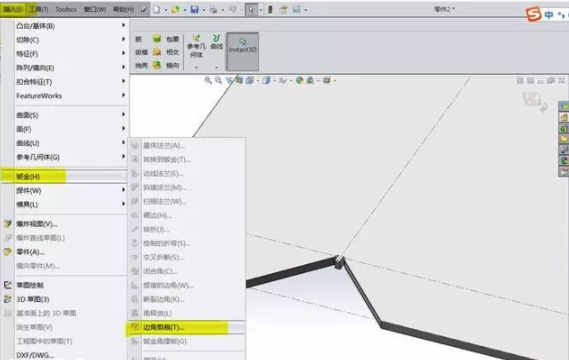
Task: Click the View Orientation icon in view toolbar
Action: pyautogui.click(x=249, y=80)
